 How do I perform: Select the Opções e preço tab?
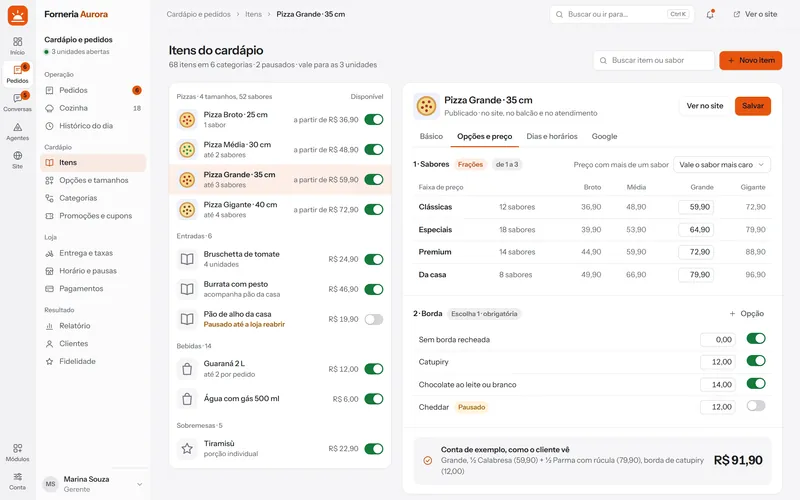pos(484,136)
